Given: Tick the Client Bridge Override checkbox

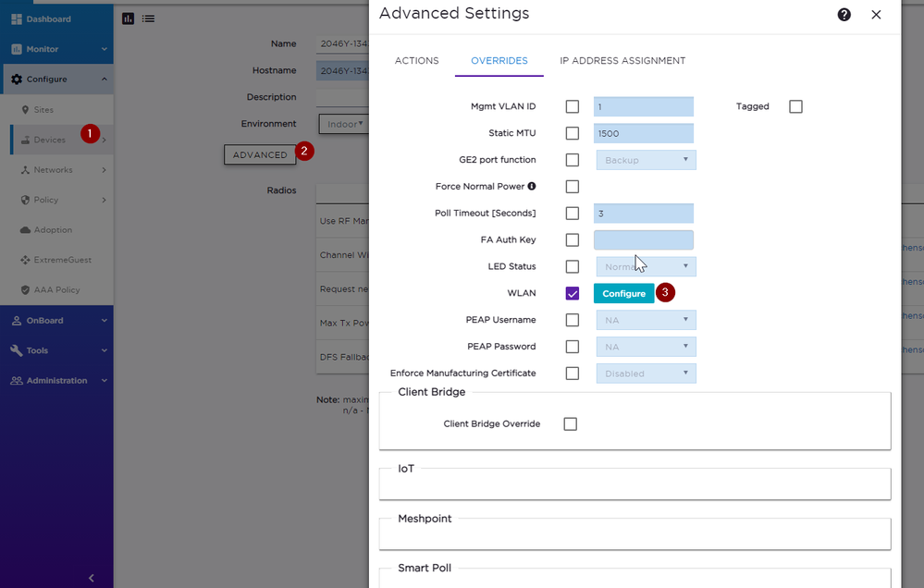Looking at the screenshot, I should (570, 424).
